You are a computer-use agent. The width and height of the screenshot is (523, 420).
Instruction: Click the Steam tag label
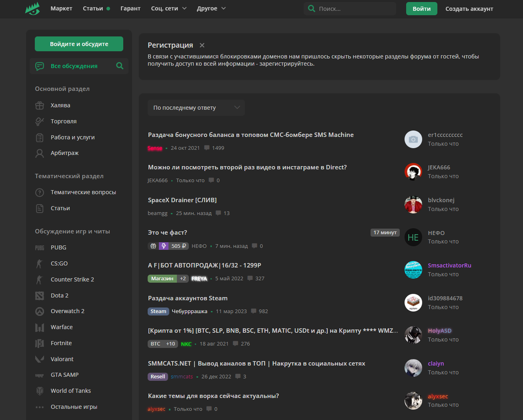159,311
